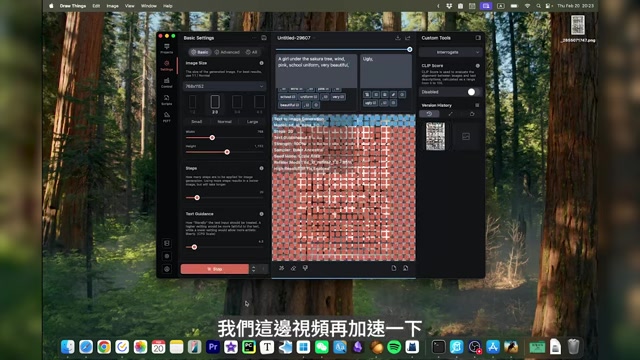Expand the 768x1152 image size dropdown

coord(224,86)
